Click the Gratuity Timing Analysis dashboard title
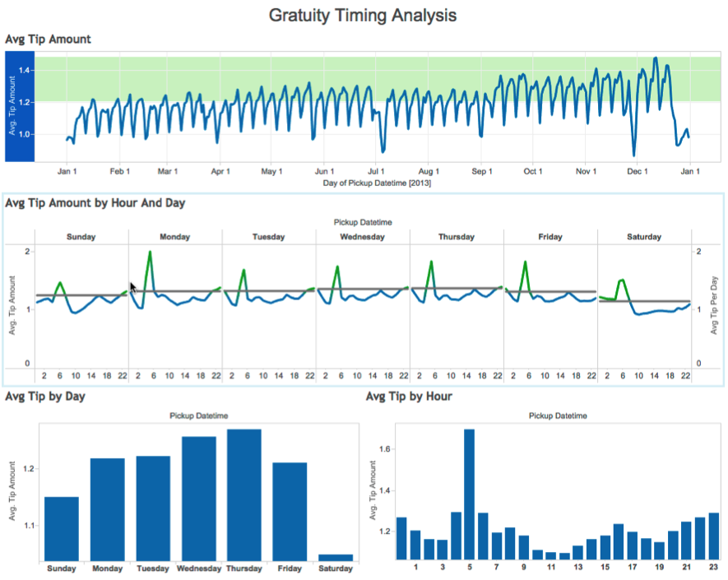The height and width of the screenshot is (580, 728). [x=363, y=15]
